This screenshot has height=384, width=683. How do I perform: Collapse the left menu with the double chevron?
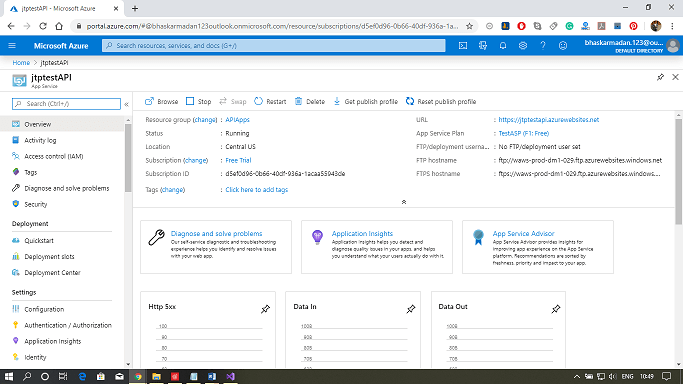pyautogui.click(x=126, y=104)
